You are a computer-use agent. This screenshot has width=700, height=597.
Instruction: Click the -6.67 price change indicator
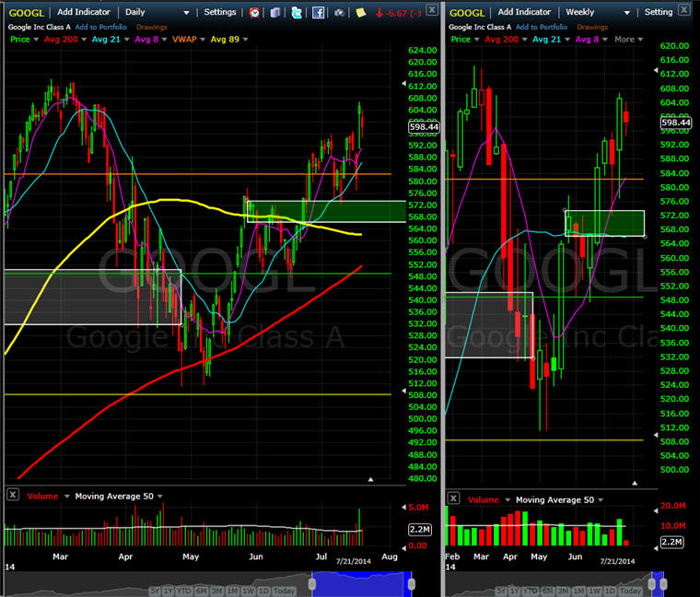(399, 13)
